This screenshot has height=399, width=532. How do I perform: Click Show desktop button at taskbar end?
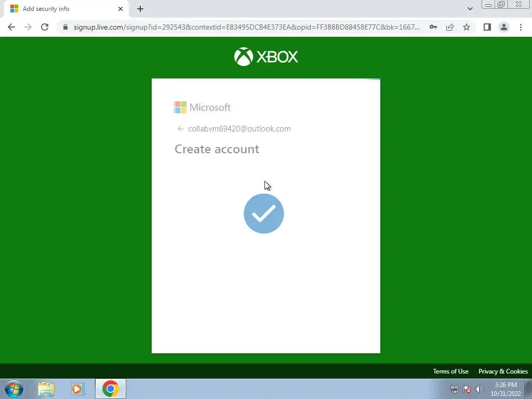click(x=528, y=389)
